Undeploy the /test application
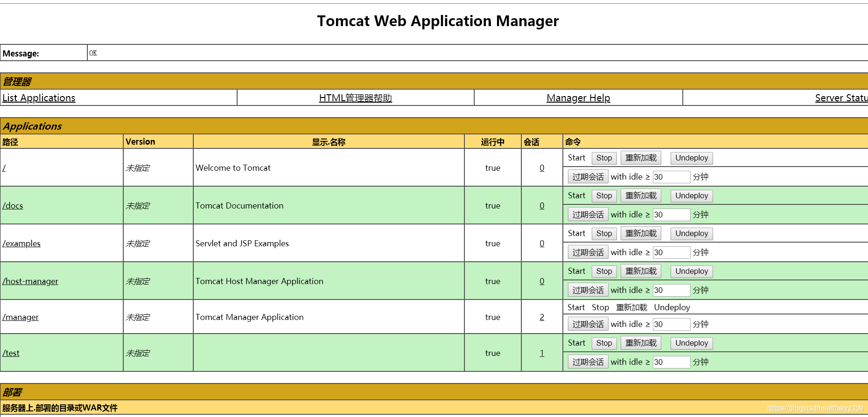The height and width of the screenshot is (417, 868). [x=692, y=343]
